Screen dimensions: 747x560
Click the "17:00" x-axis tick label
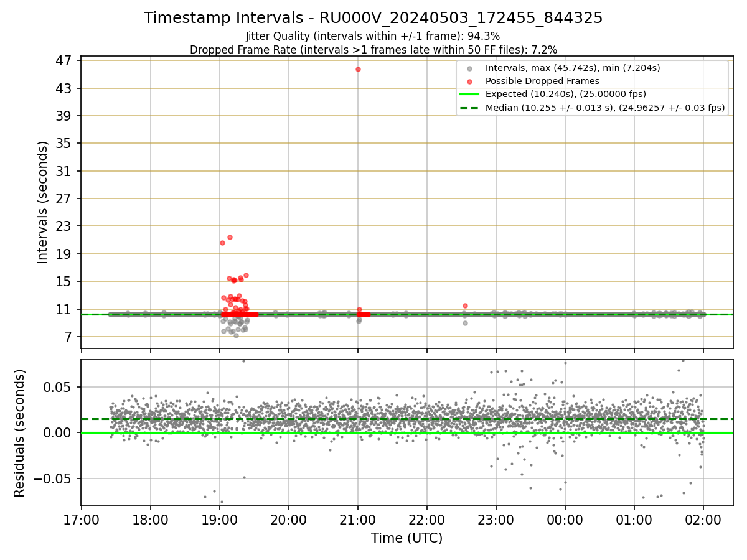coord(82,520)
